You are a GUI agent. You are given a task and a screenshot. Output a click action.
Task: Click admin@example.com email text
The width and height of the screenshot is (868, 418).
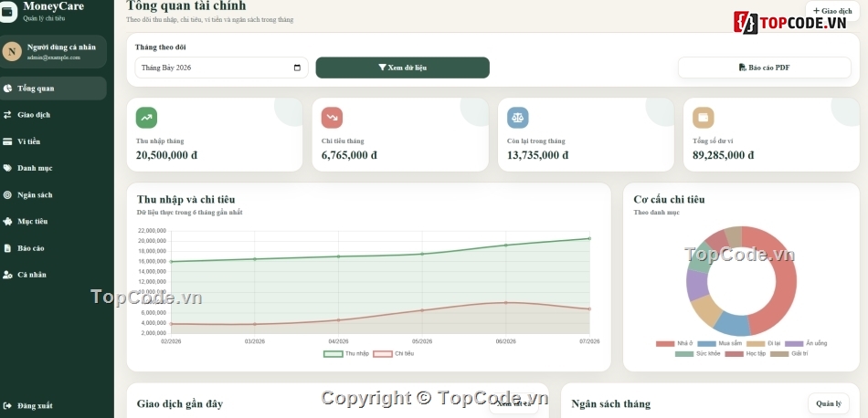[x=54, y=57]
